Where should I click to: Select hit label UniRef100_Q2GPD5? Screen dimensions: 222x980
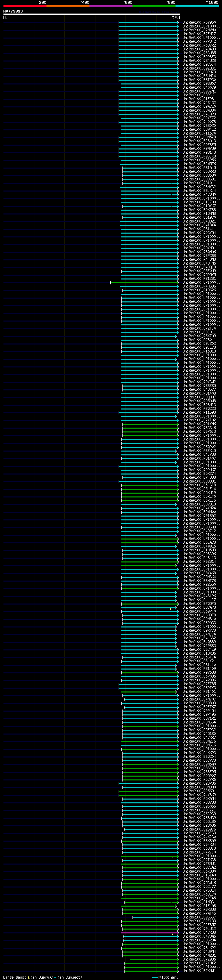(x=199, y=783)
